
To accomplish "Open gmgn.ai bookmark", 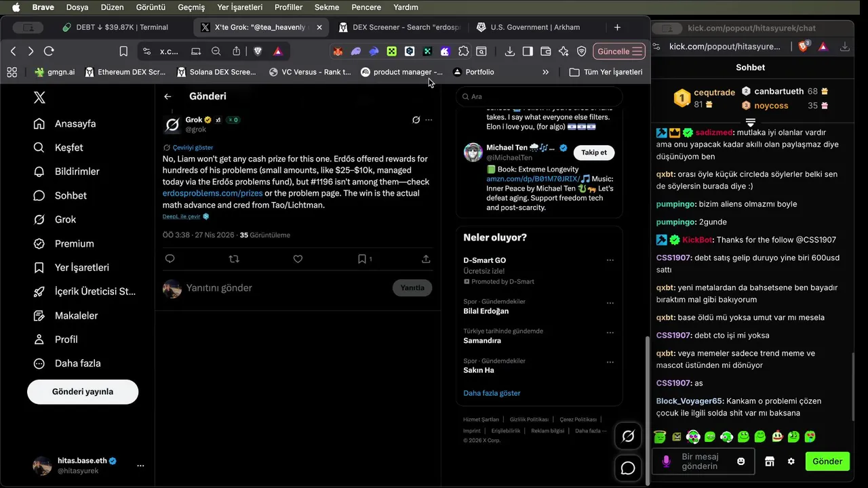I will [54, 72].
